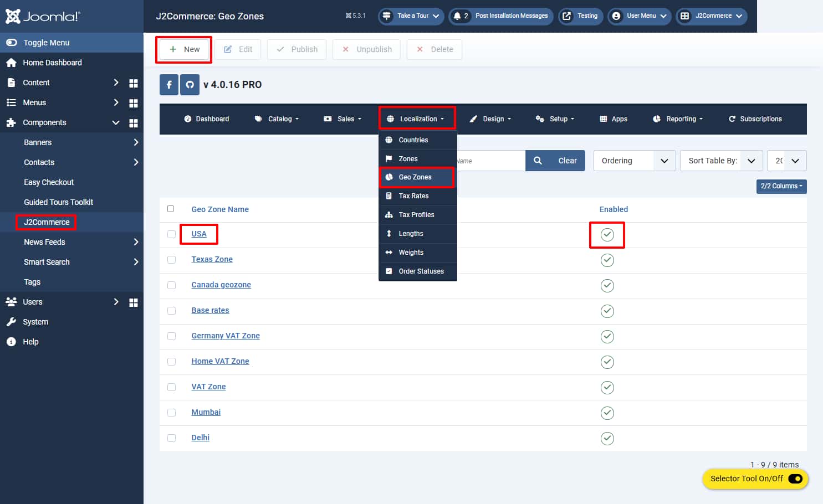Expand the User Menu dropdown
This screenshot has height=504, width=823.
click(640, 16)
